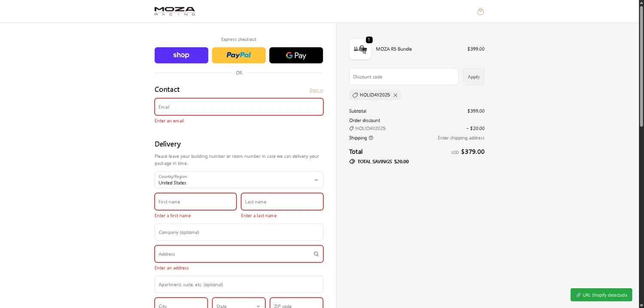Select the Apartment, suite, etc. field
This screenshot has height=308, width=644.
pyautogui.click(x=239, y=284)
